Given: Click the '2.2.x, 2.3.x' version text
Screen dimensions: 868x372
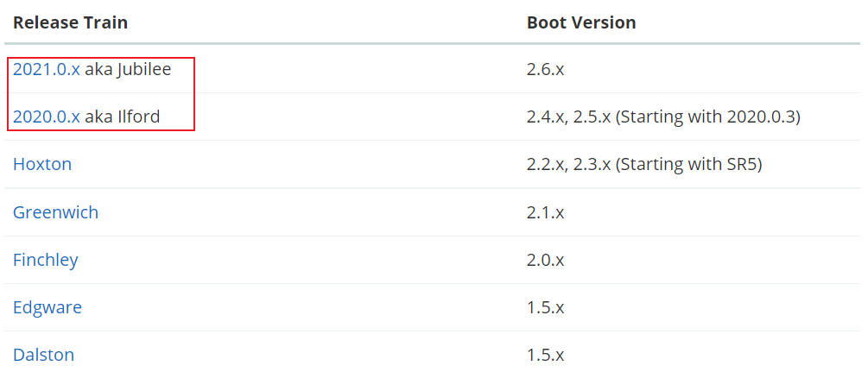Looking at the screenshot, I should (569, 165).
